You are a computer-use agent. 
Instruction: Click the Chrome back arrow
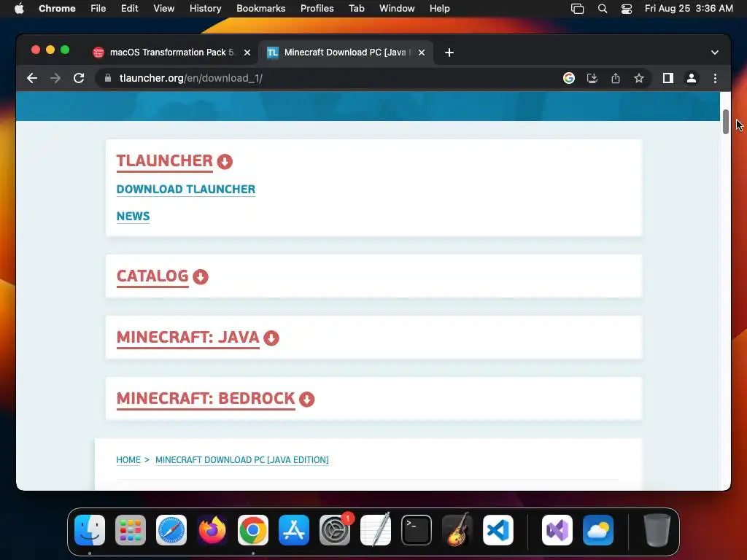pos(32,78)
